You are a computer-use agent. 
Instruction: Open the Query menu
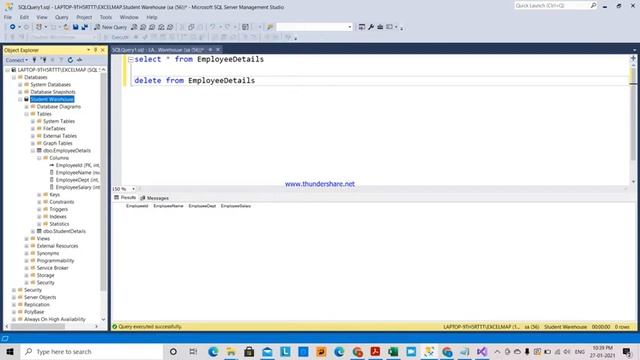[x=62, y=17]
